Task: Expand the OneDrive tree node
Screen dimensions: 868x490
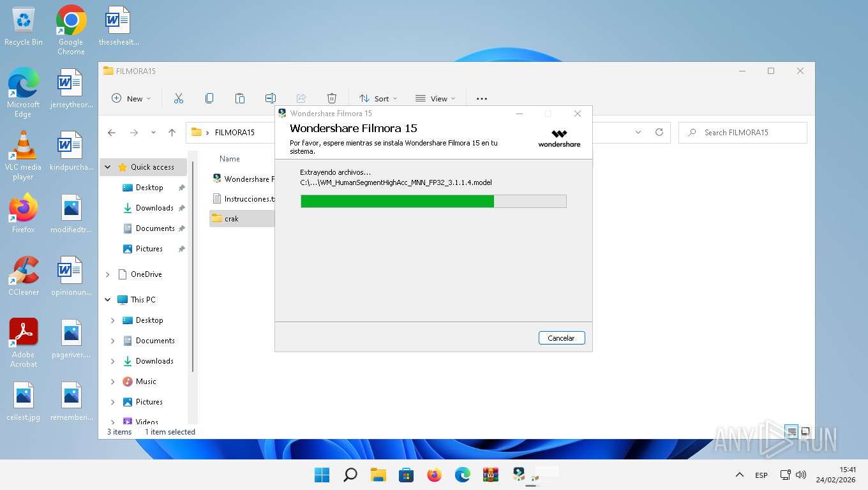Action: coord(107,274)
